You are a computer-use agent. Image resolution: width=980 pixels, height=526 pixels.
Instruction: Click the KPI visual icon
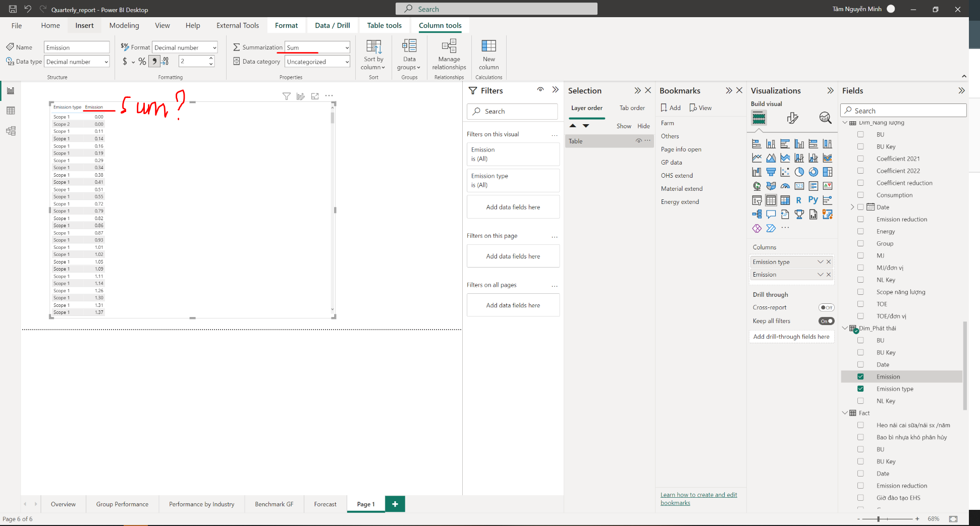tap(827, 186)
